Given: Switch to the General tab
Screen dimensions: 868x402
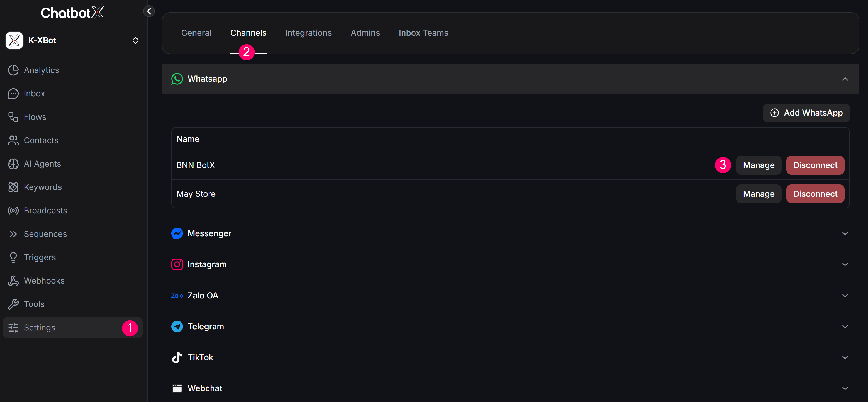Looking at the screenshot, I should [196, 33].
